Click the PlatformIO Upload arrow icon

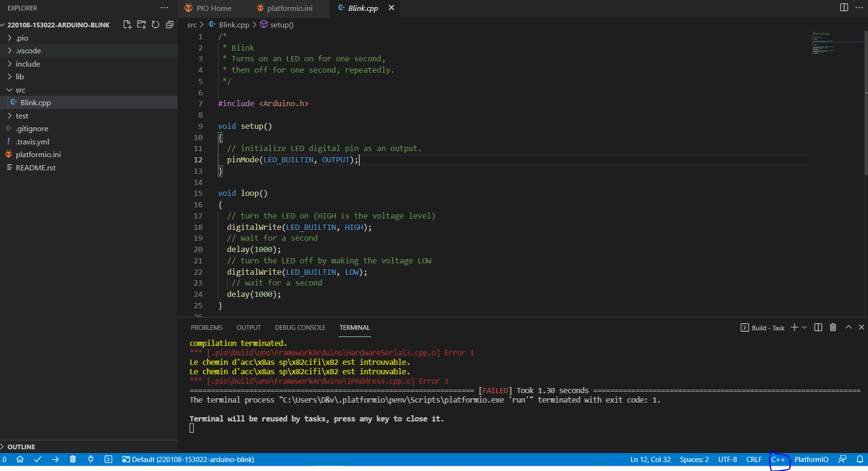point(55,459)
